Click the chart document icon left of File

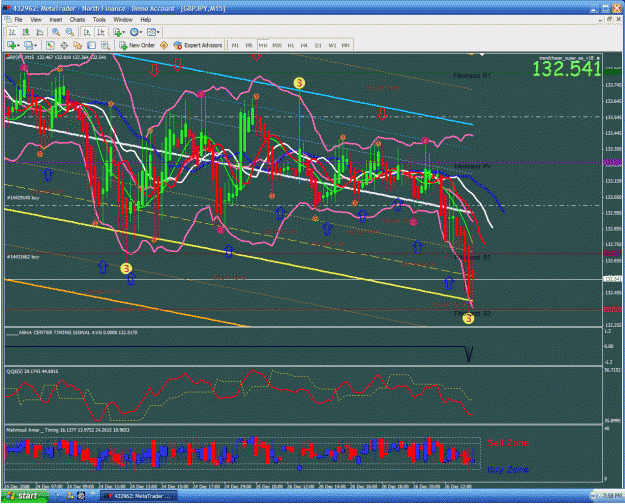click(8, 20)
